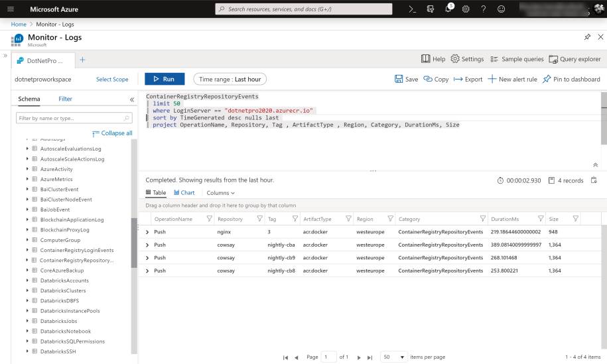Focus the top resource search box
The width and height of the screenshot is (607, 364).
[304, 9]
